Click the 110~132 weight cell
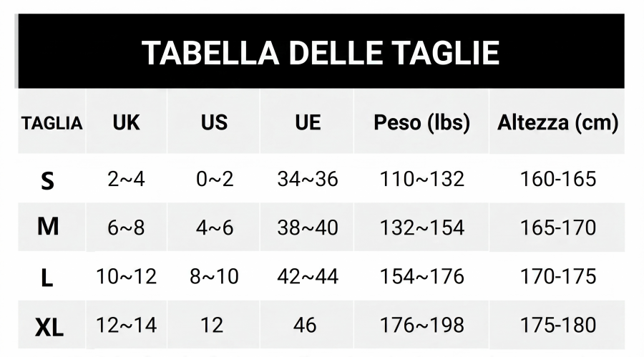Viewport: 644px width, 357px height. point(421,179)
